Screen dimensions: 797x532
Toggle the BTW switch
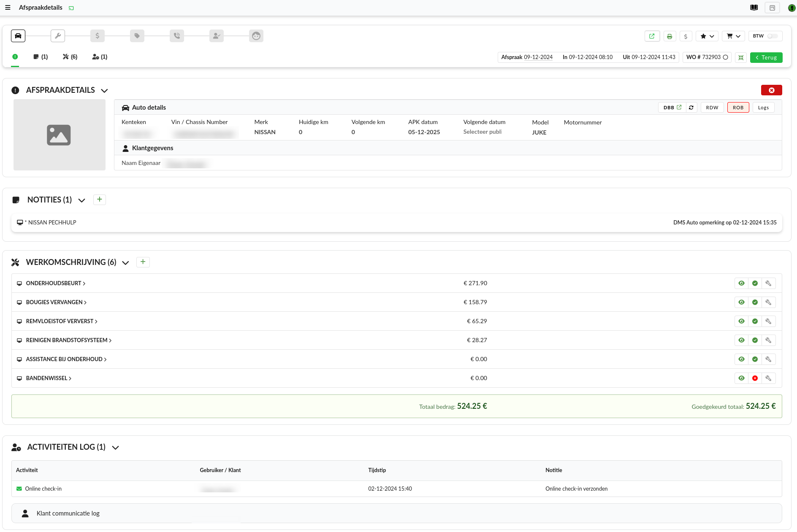coord(773,36)
